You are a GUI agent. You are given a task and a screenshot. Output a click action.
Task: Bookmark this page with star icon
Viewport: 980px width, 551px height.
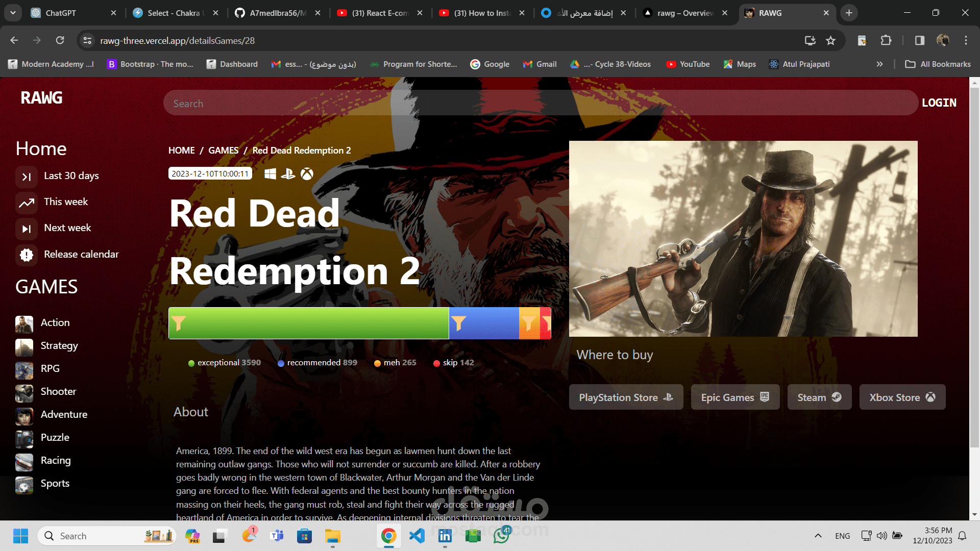point(831,40)
